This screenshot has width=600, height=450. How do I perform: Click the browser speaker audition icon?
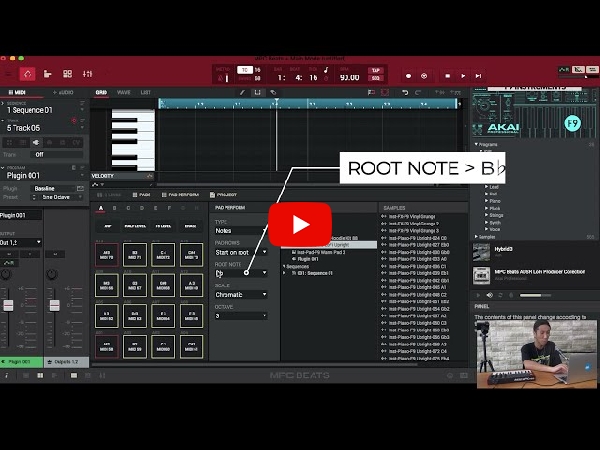coord(490,295)
